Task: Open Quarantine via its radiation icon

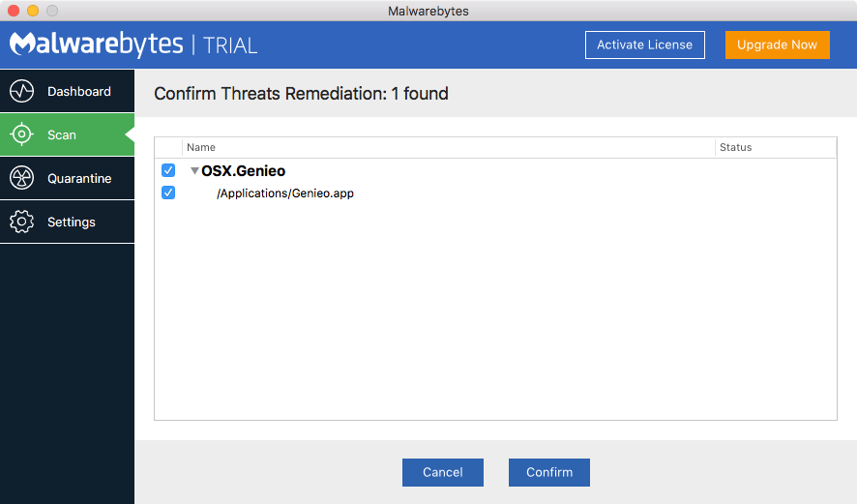Action: [21, 179]
